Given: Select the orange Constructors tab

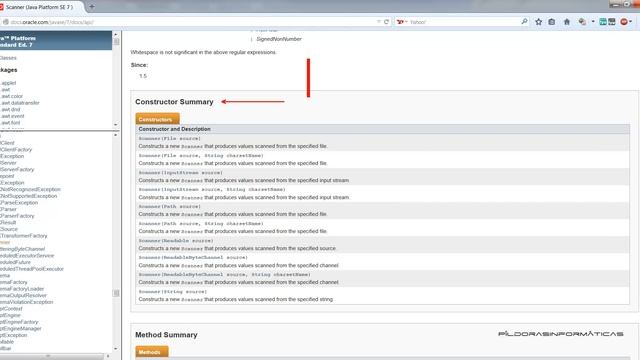Looking at the screenshot, I should [157, 119].
